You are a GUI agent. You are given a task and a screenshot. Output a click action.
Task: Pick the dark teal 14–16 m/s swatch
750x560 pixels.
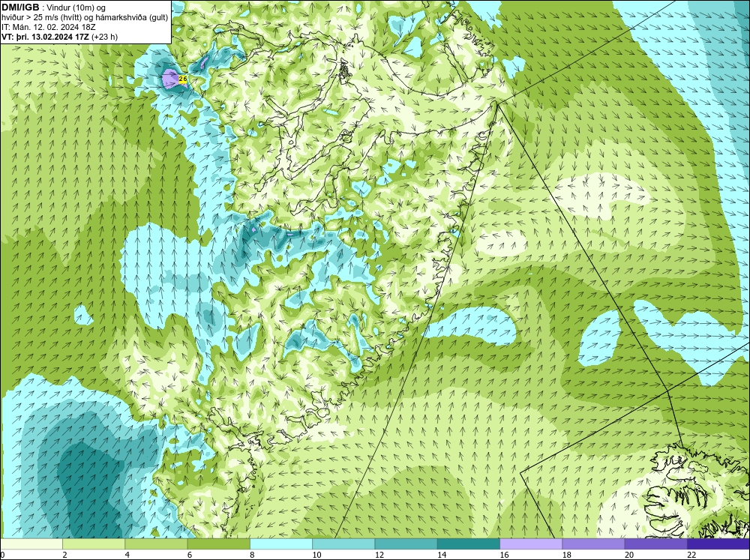tap(469, 544)
